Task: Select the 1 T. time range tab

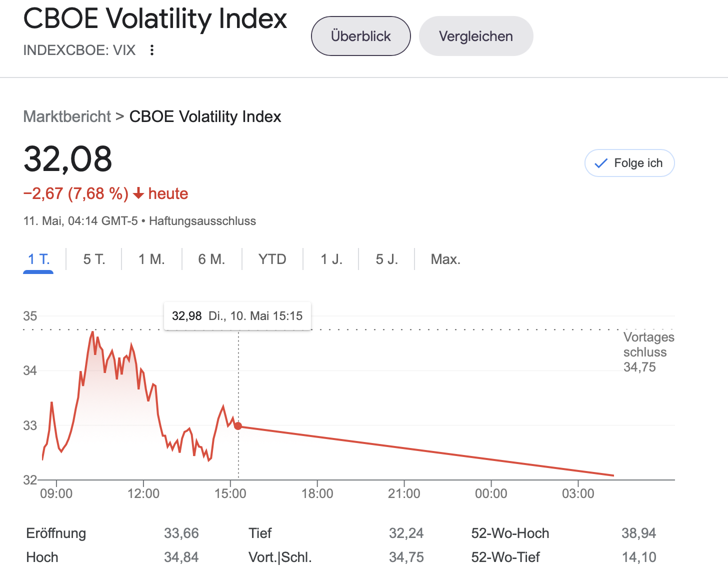Action: click(38, 259)
